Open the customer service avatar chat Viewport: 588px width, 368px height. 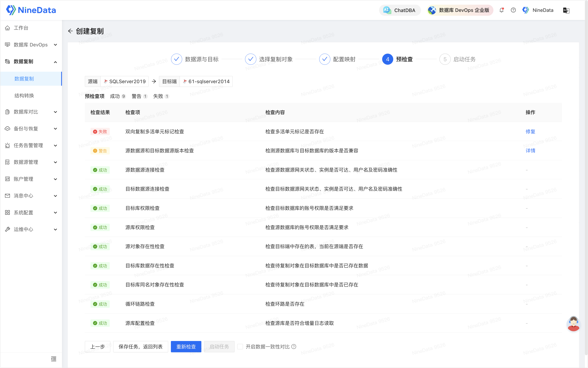[573, 324]
